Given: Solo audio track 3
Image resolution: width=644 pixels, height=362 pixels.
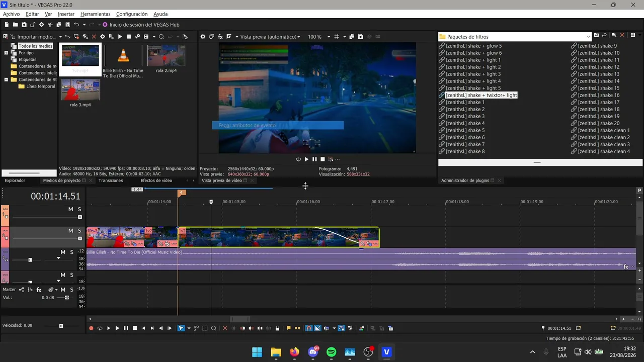Looking at the screenshot, I should 71,252.
